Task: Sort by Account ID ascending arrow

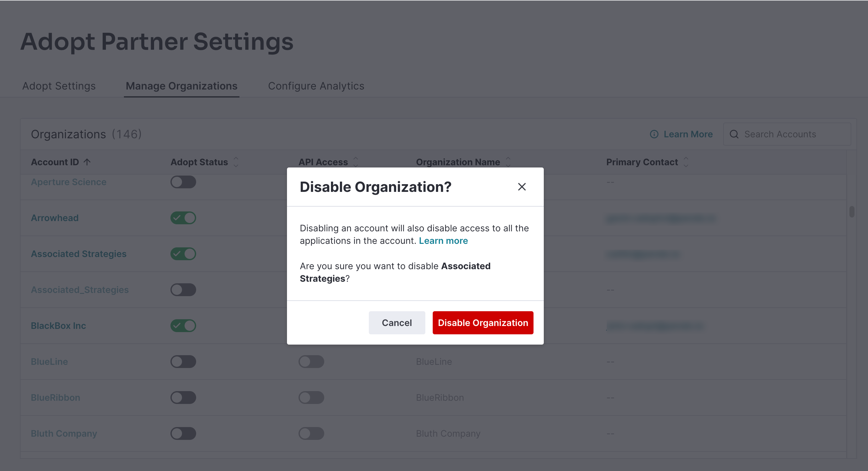Action: pyautogui.click(x=87, y=162)
